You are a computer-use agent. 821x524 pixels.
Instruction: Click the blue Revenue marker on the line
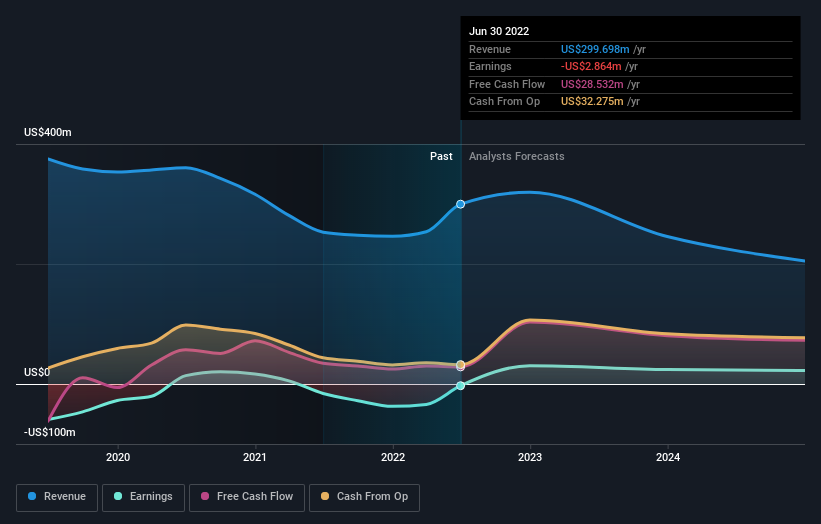point(460,204)
